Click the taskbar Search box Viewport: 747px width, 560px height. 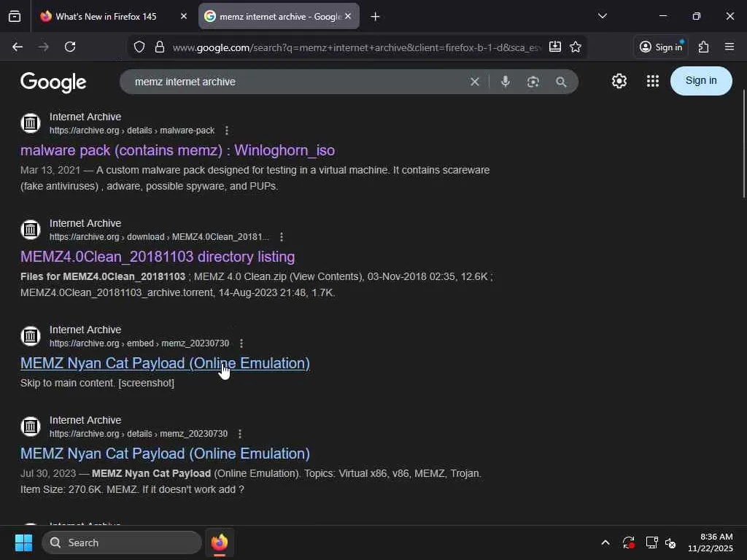(x=122, y=542)
